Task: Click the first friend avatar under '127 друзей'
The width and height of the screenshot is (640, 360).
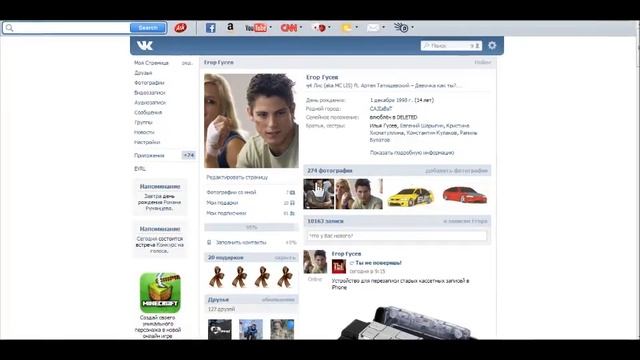Action: 220,329
